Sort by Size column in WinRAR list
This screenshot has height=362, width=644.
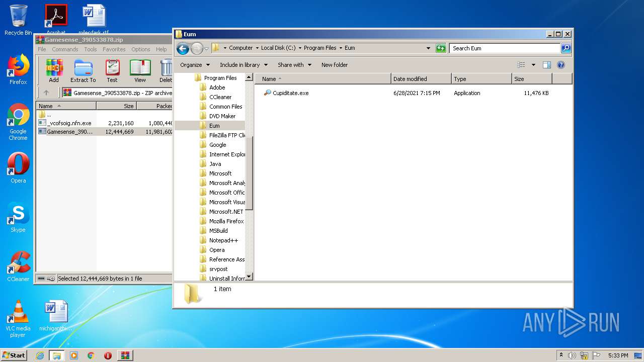tap(116, 106)
